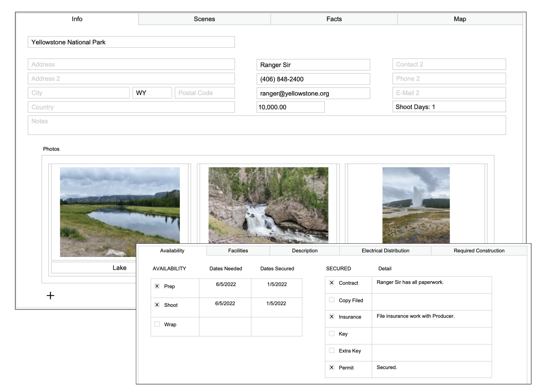The image size is (541, 392).
Task: View the Map tab
Action: coord(460,19)
